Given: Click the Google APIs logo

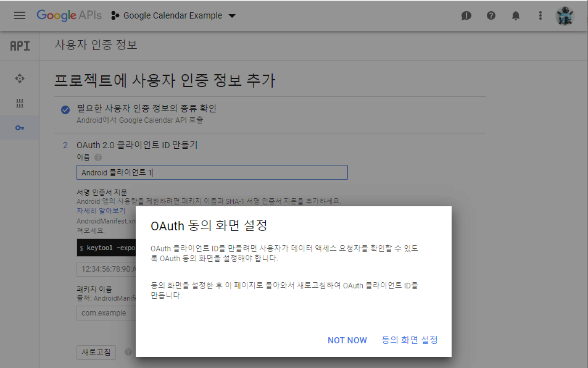Looking at the screenshot, I should [69, 15].
